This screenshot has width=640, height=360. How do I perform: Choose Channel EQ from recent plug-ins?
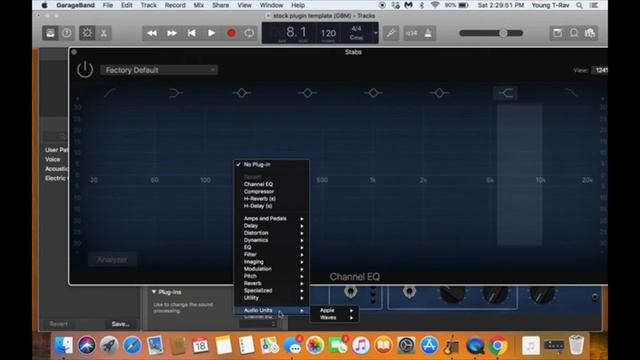pyautogui.click(x=271, y=184)
